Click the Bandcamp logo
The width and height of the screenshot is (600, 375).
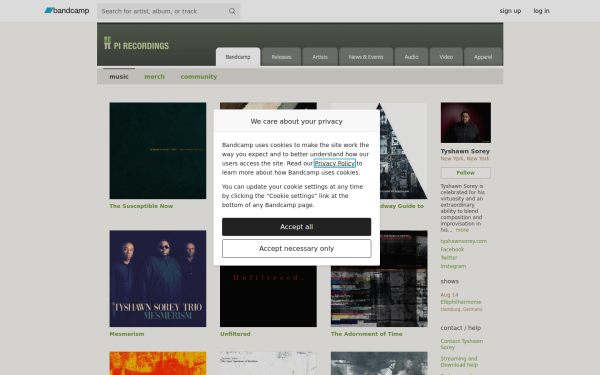[x=67, y=11]
